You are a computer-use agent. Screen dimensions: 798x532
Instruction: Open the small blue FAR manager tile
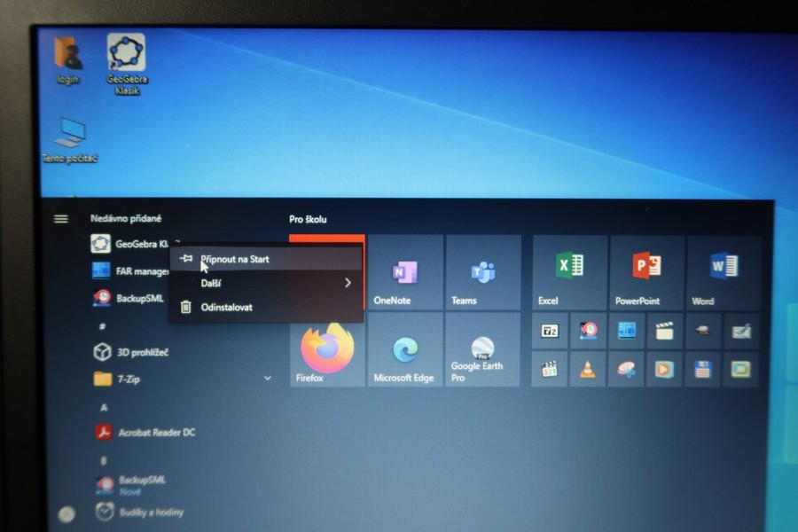[x=627, y=331]
